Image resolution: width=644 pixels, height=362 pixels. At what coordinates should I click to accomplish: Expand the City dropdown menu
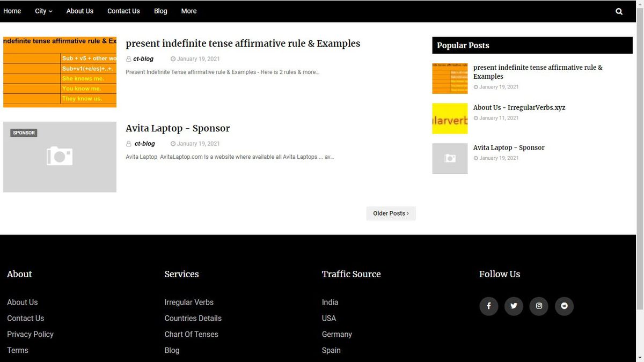tap(43, 11)
